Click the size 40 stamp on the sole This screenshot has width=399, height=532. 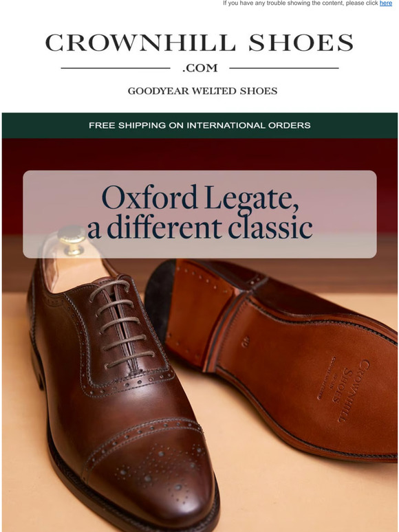pos(246,342)
